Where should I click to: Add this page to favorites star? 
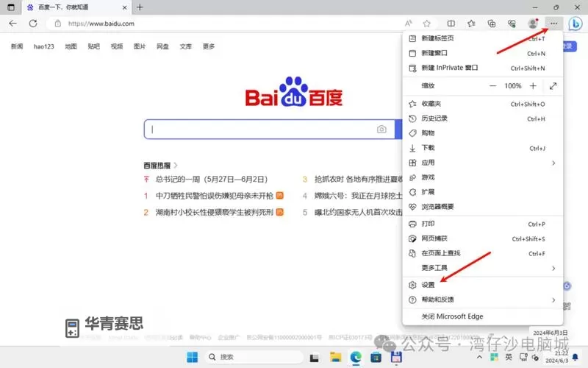coord(427,24)
